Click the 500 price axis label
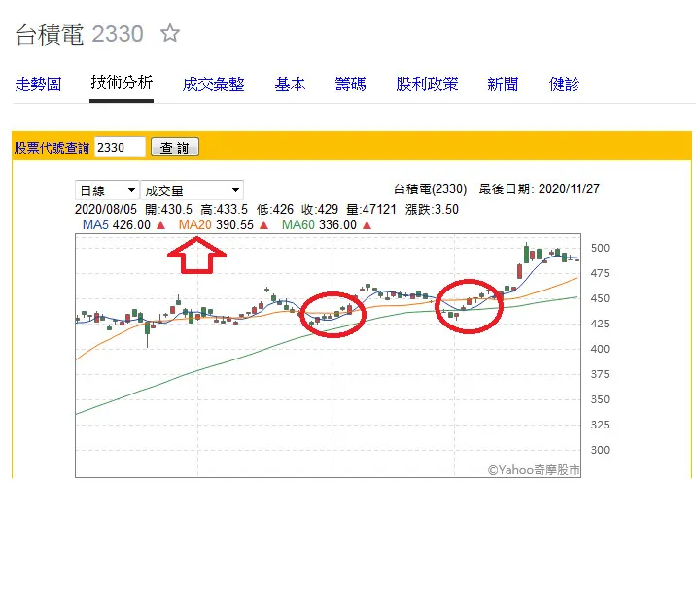700x616 pixels. pos(600,248)
